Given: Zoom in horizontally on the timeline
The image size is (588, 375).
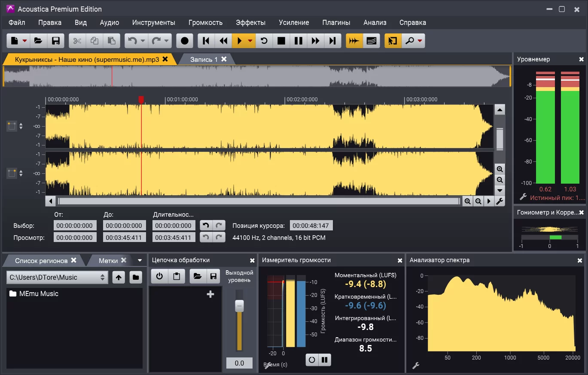Looking at the screenshot, I should click(467, 201).
